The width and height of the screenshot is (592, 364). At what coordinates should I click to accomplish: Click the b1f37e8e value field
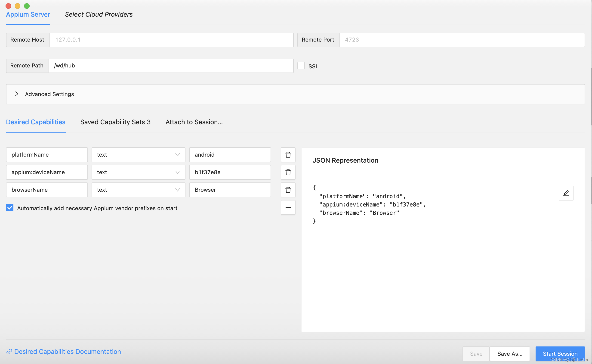click(x=230, y=172)
